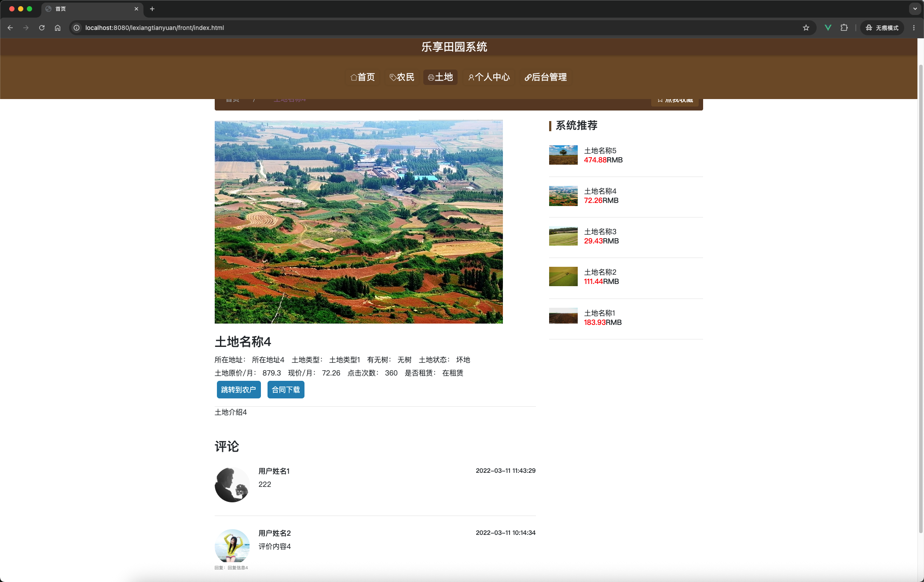
Task: Bookmark this page with the star icon
Action: pyautogui.click(x=806, y=28)
